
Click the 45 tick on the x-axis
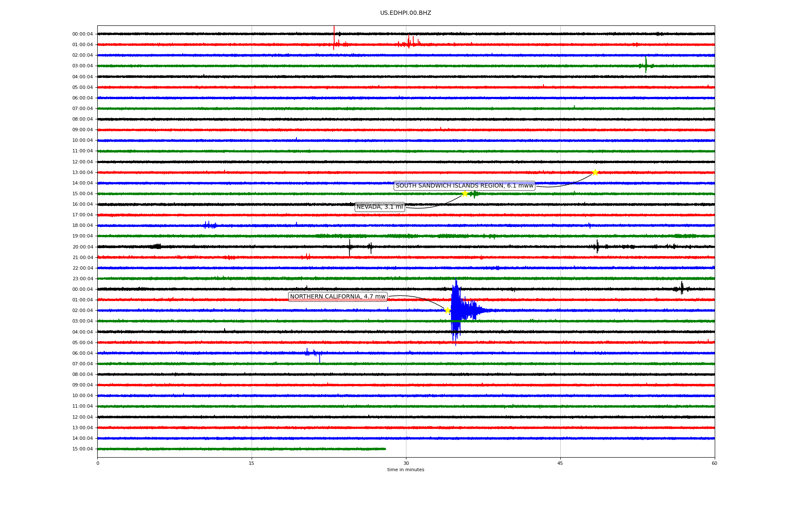tap(560, 463)
